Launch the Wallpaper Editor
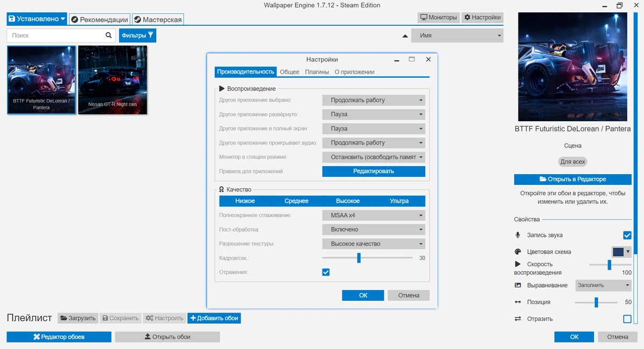 pos(59,337)
